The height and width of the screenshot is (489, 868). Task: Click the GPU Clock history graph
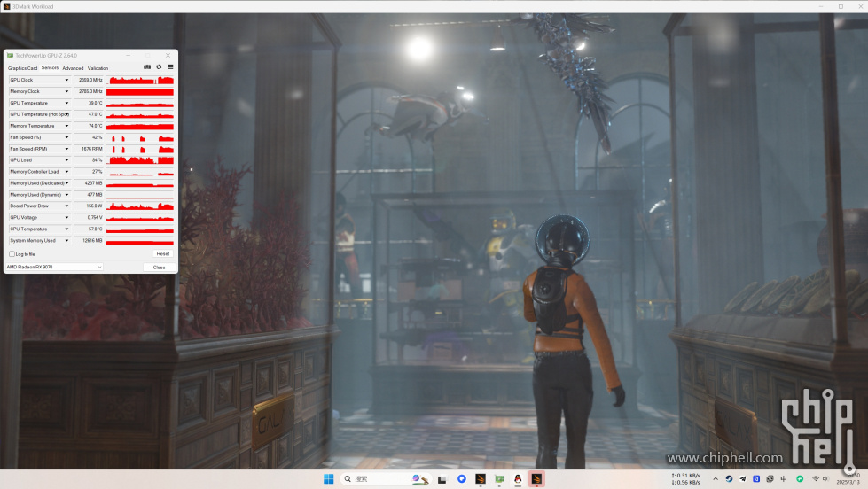click(x=140, y=81)
